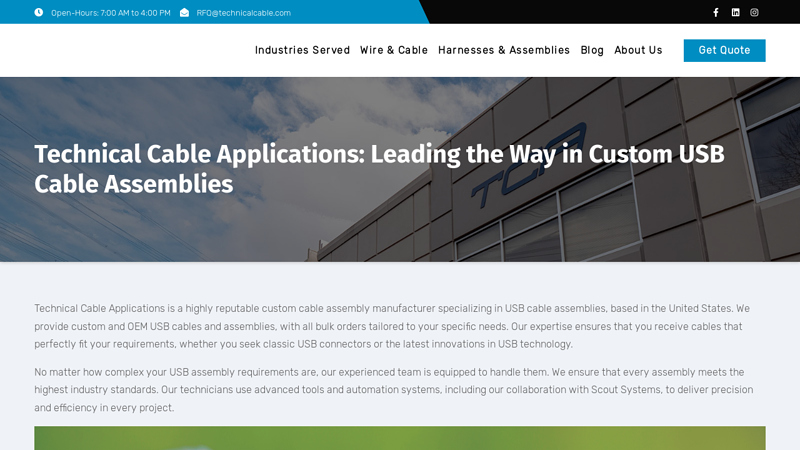Click the green image below the paragraphs
This screenshot has width=800, height=450.
400,438
